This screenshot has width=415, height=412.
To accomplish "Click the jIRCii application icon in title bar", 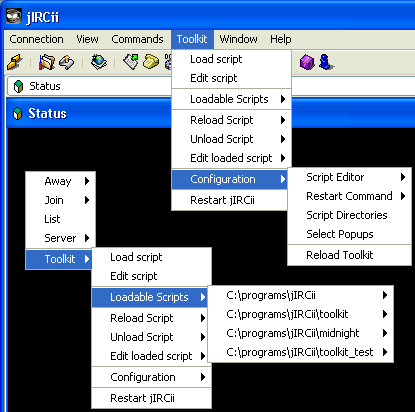I will click(14, 16).
